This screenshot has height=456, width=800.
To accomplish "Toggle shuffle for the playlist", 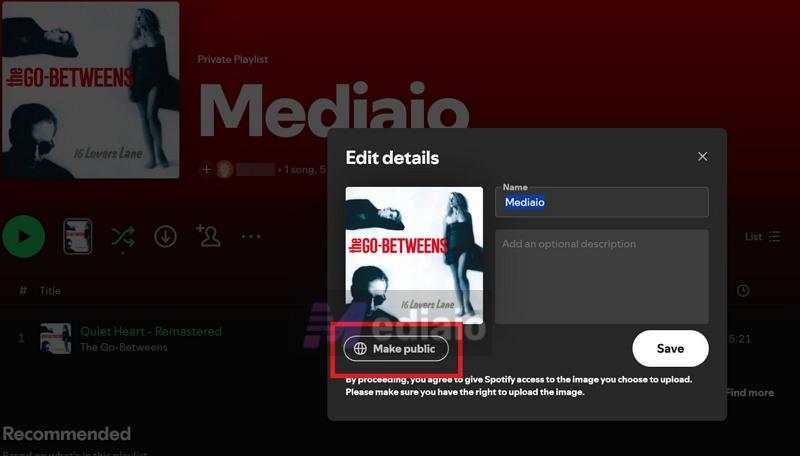I will pos(123,237).
